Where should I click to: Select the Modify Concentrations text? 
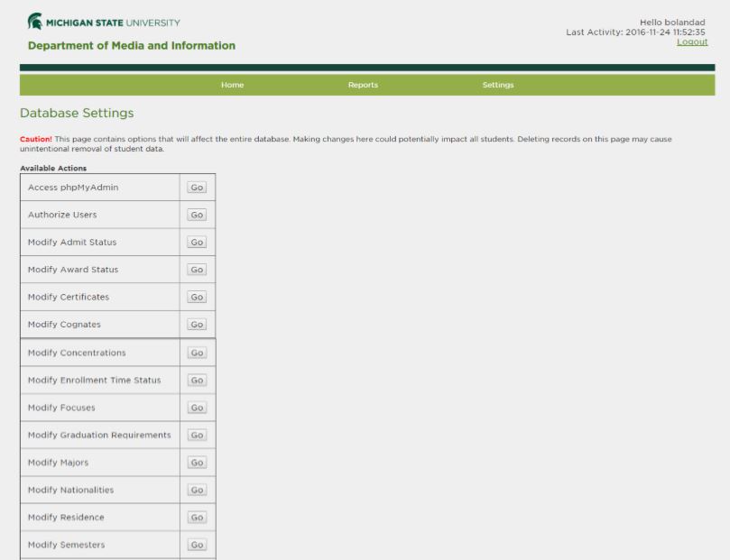pyautogui.click(x=77, y=353)
